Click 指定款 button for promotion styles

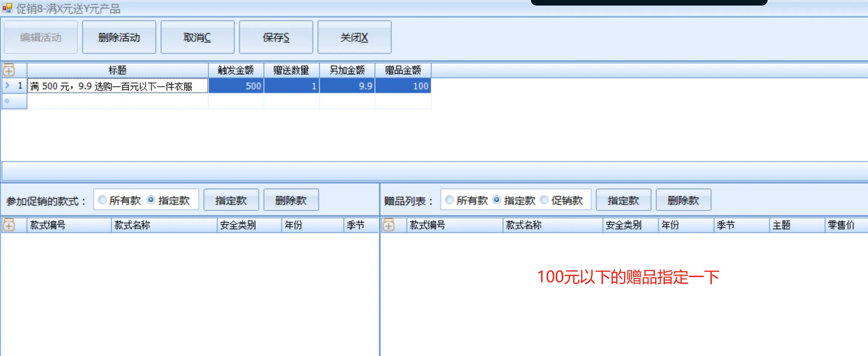(x=231, y=200)
